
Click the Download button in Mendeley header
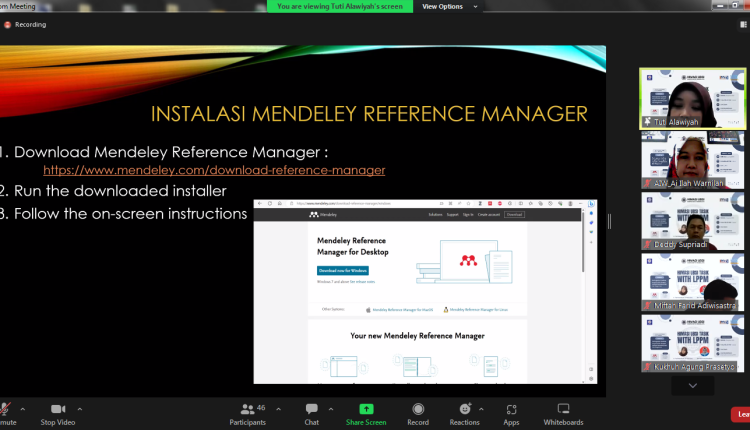pos(514,214)
